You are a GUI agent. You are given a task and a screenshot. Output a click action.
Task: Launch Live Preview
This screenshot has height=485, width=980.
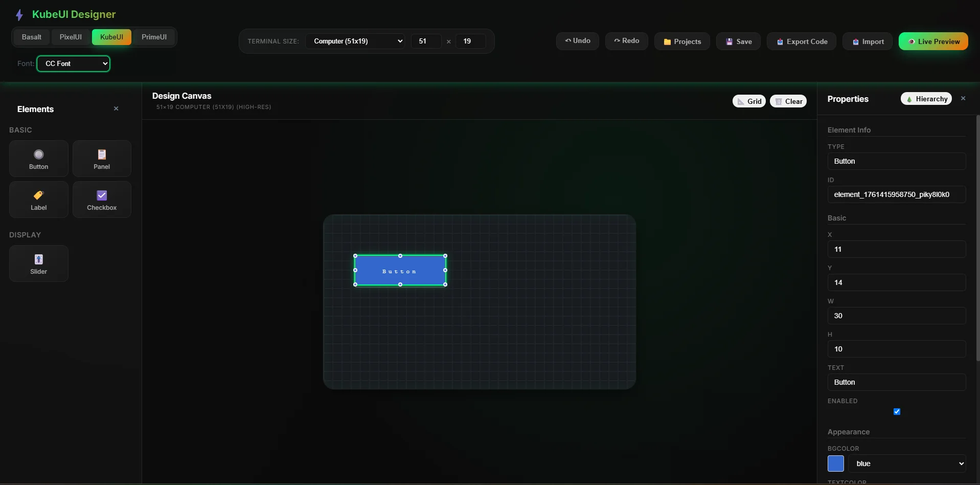[933, 41]
